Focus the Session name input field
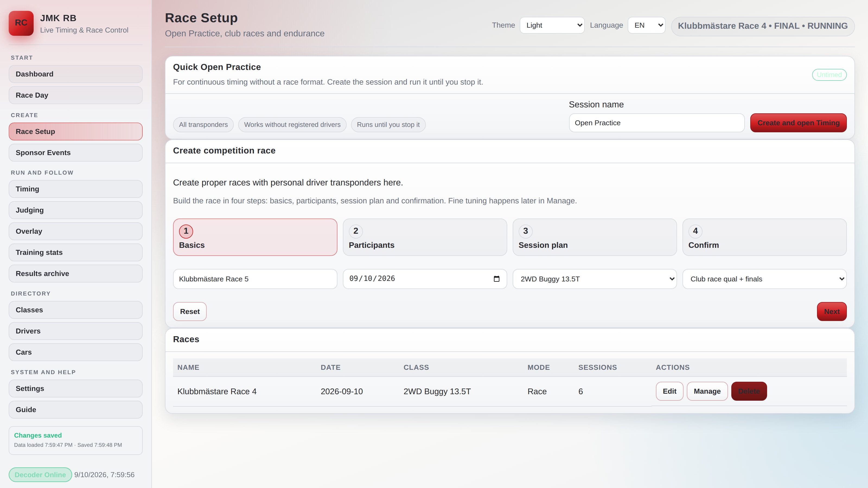The width and height of the screenshot is (868, 488). pyautogui.click(x=657, y=123)
